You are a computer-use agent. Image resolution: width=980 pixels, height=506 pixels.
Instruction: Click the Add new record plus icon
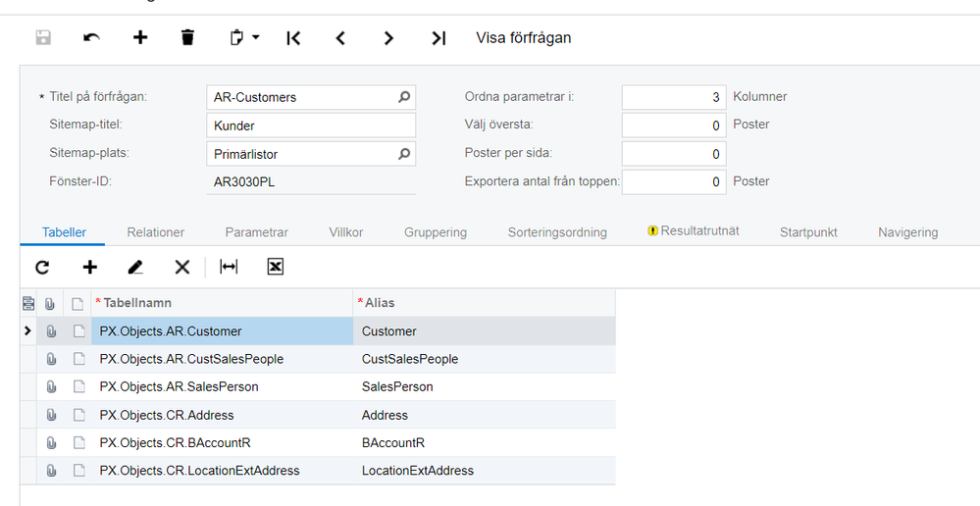[140, 38]
